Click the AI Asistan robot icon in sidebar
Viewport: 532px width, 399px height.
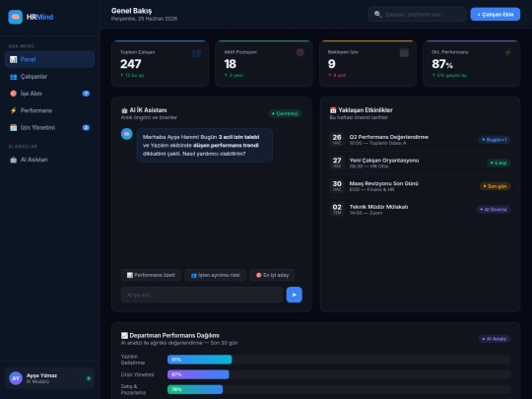pos(13,160)
